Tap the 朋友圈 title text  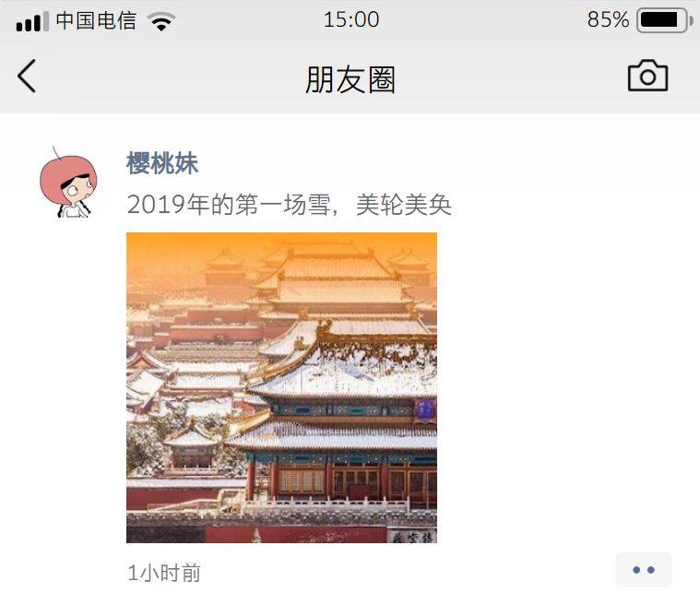pyautogui.click(x=350, y=79)
